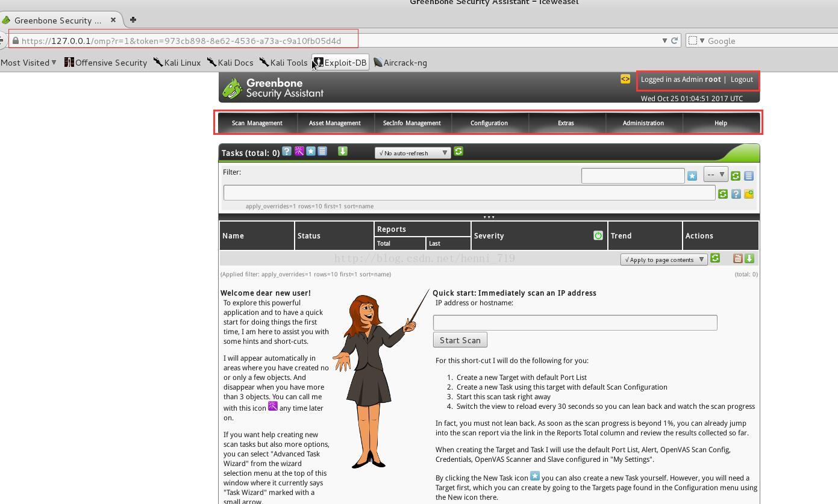Click the New Task star icon in quick start text
Viewport: 838px width, 504px height.
point(535,476)
